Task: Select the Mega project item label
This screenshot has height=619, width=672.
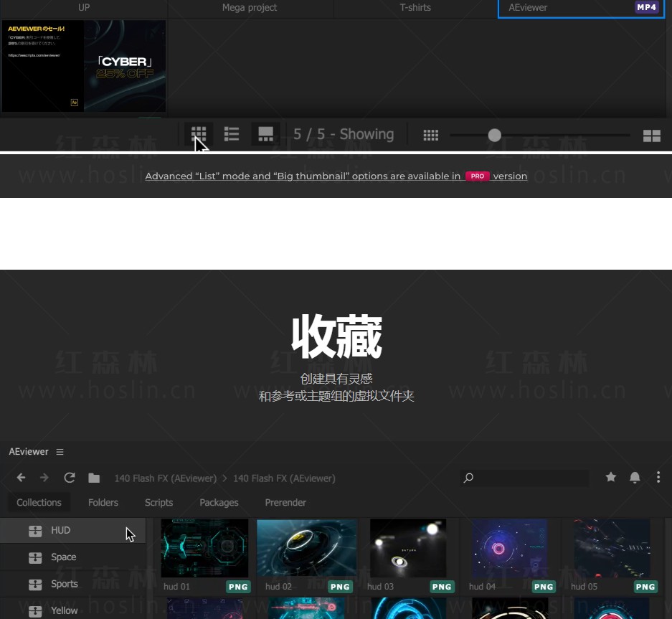Action: pos(250,8)
